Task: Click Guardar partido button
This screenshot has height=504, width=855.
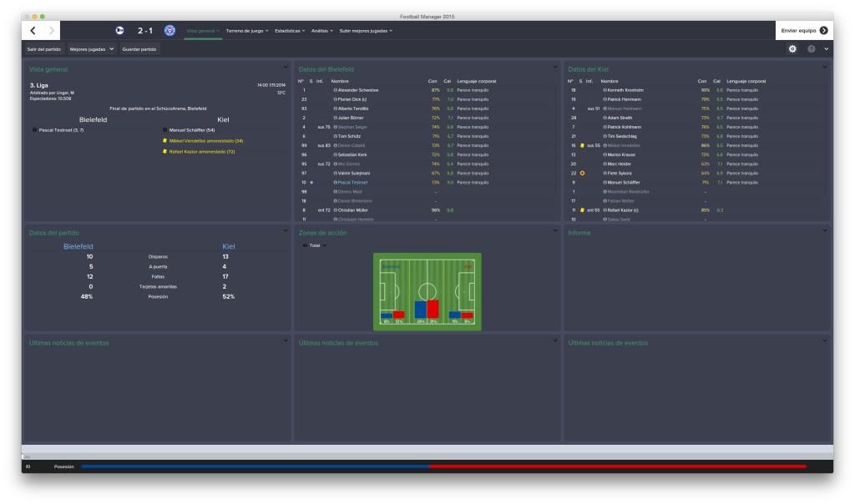Action: coord(139,49)
